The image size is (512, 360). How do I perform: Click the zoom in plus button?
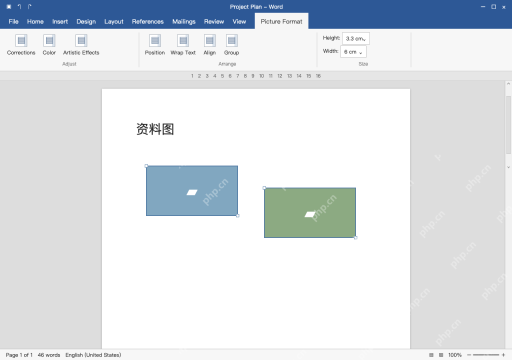click(x=503, y=355)
